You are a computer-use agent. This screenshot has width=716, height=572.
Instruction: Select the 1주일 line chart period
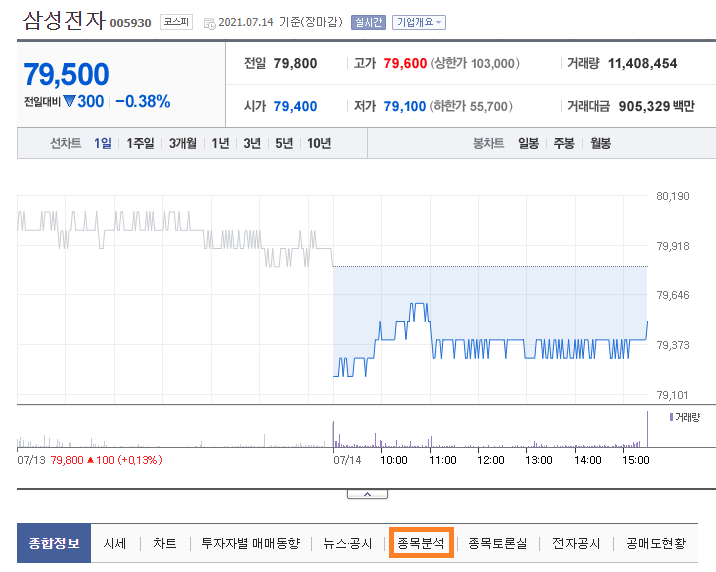140,143
